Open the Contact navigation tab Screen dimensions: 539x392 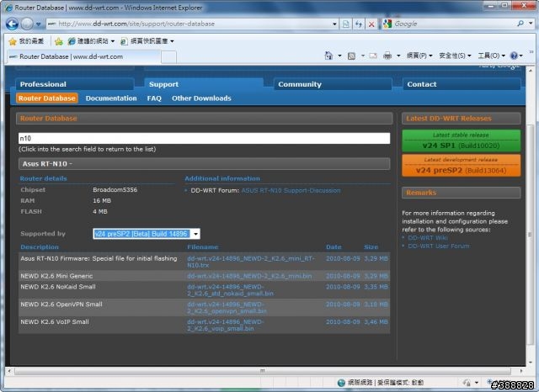(x=462, y=84)
